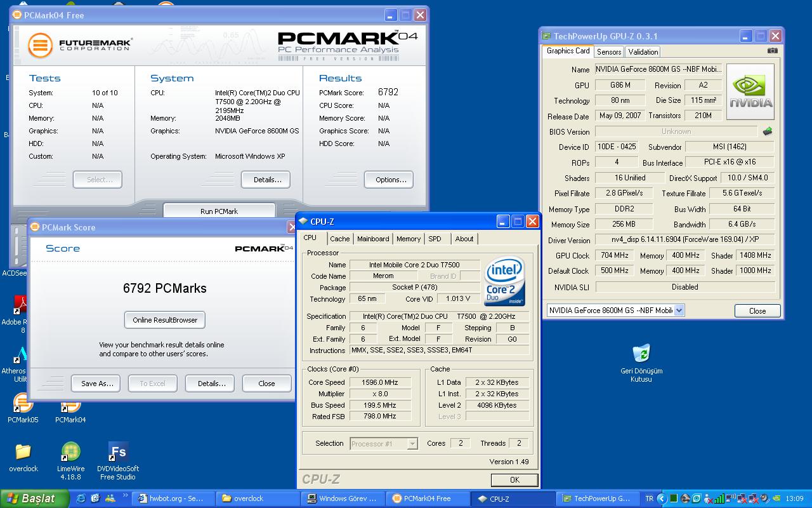
Task: Click Close in the PCMark Score dialog
Action: click(266, 384)
